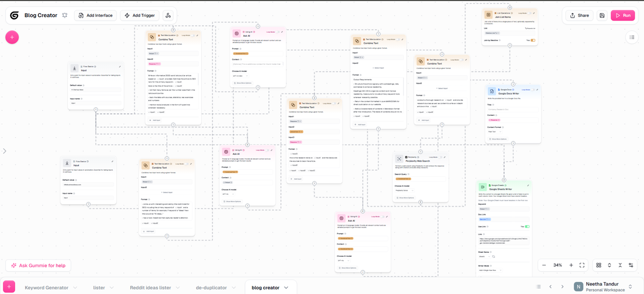Expand the Neetha Tandur workspace switcher
The width and height of the screenshot is (644, 294).
tap(630, 287)
